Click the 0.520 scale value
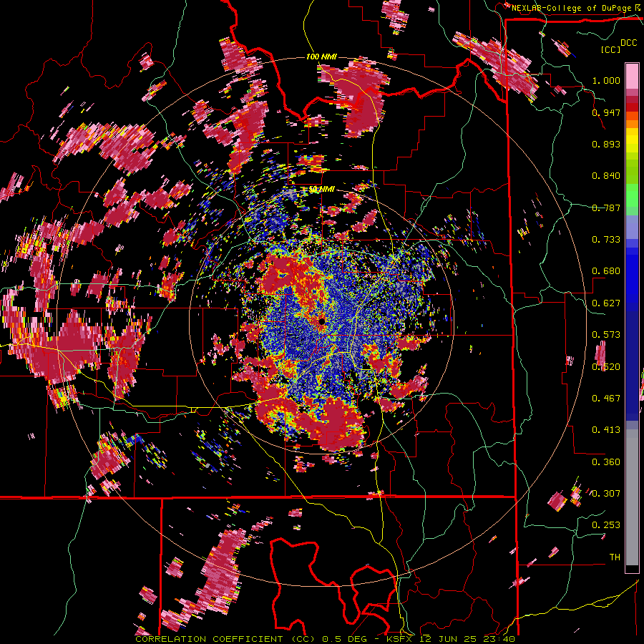The width and height of the screenshot is (644, 644). 606,367
